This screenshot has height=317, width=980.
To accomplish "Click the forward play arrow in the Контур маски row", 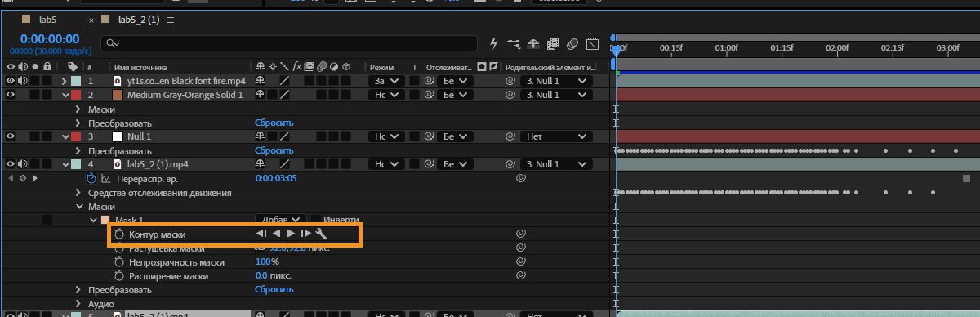I will [292, 234].
